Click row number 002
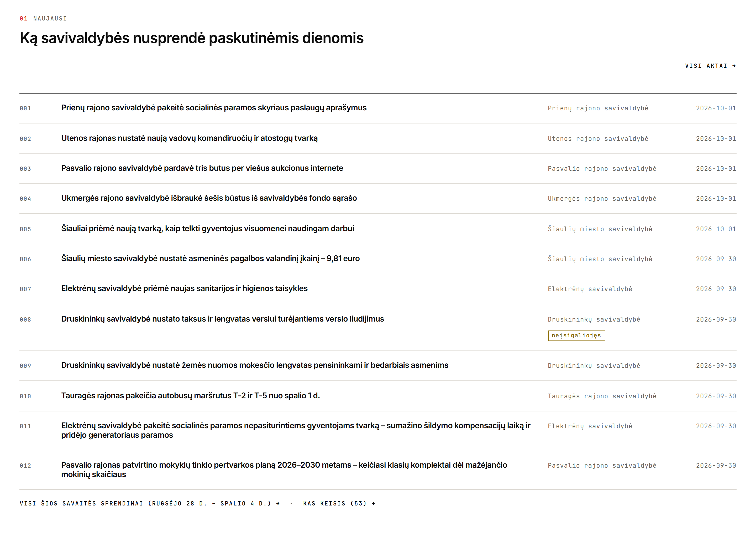756x537 pixels. click(x=25, y=139)
